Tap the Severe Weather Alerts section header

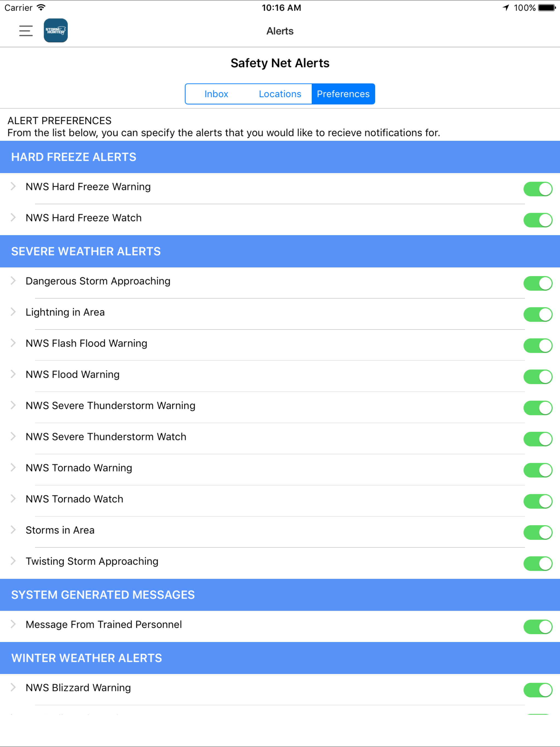point(280,251)
